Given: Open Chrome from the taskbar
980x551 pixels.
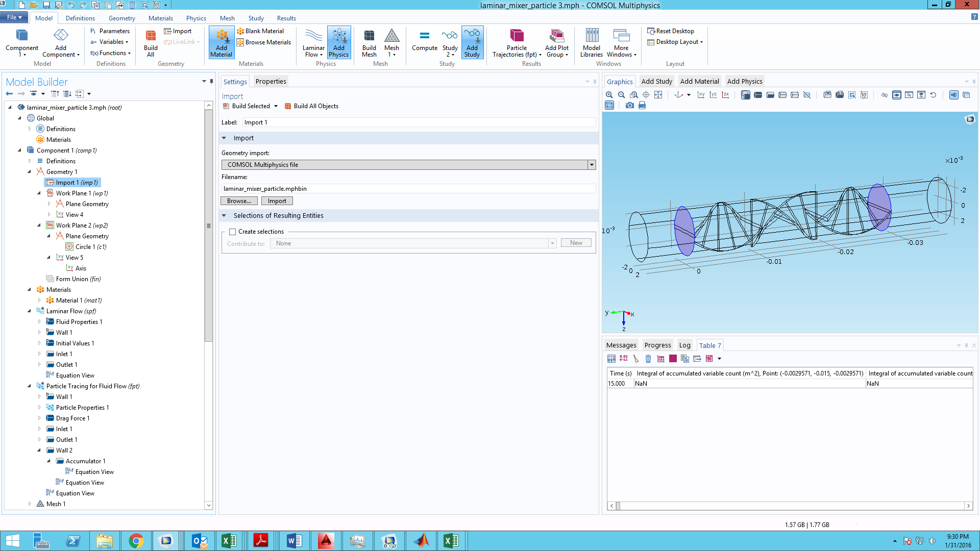Looking at the screenshot, I should [136, 541].
